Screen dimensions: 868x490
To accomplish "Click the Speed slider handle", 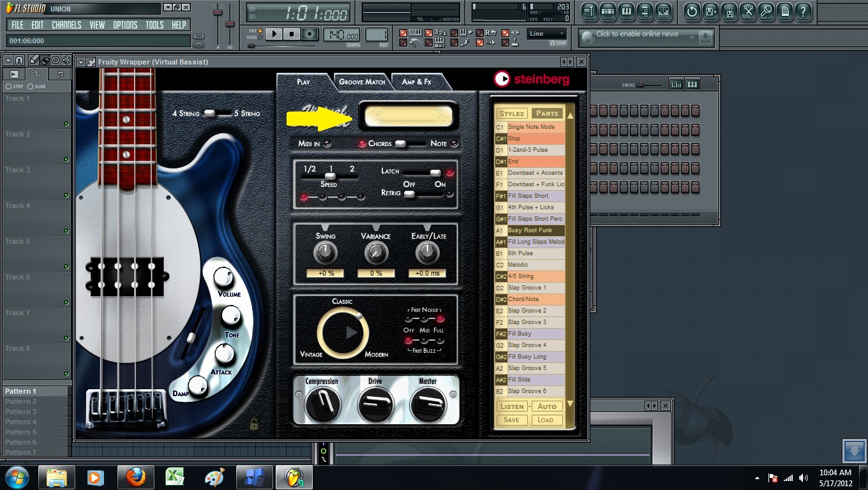I will tap(330, 176).
